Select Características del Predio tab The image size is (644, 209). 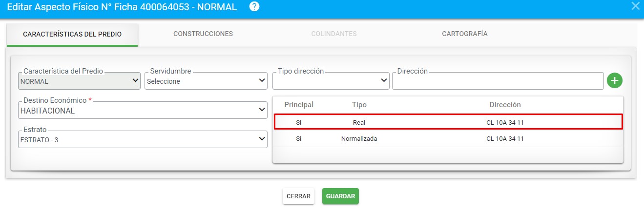pos(72,35)
